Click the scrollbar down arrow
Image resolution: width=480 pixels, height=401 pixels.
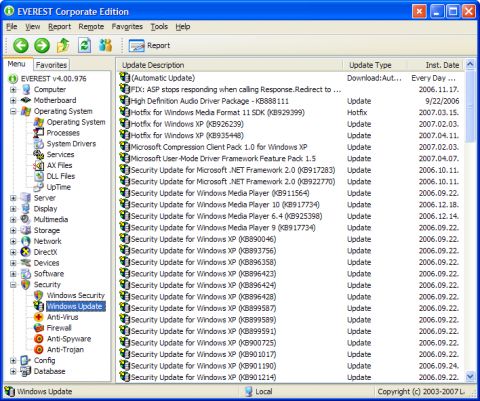[x=470, y=376]
